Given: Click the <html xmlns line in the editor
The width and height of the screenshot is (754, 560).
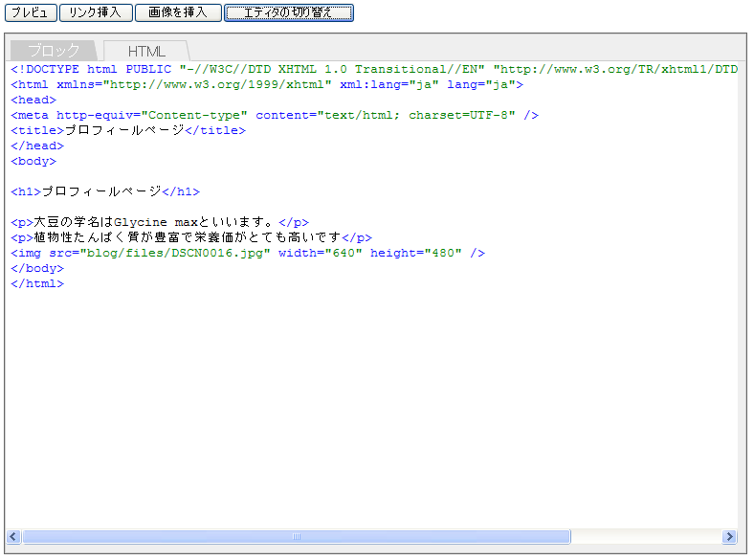Looking at the screenshot, I should point(267,84).
